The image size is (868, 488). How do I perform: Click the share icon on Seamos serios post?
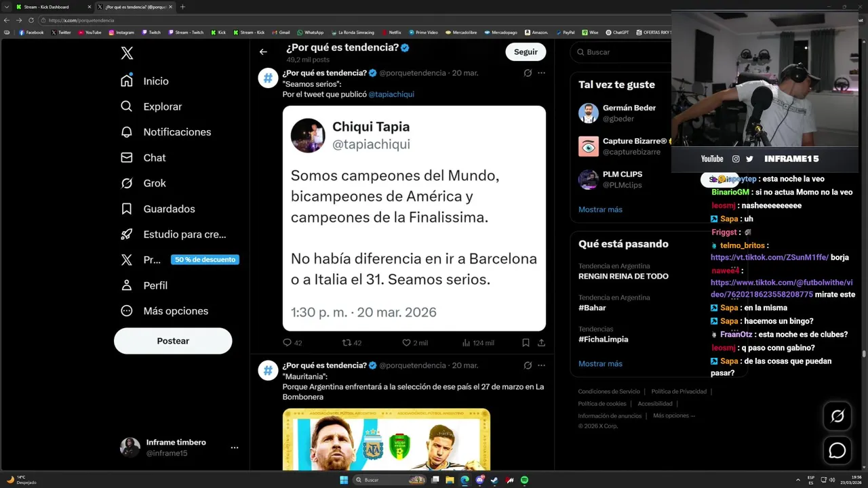[x=541, y=343]
